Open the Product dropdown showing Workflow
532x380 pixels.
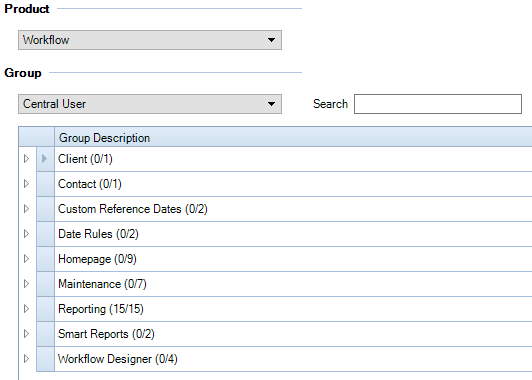(150, 40)
